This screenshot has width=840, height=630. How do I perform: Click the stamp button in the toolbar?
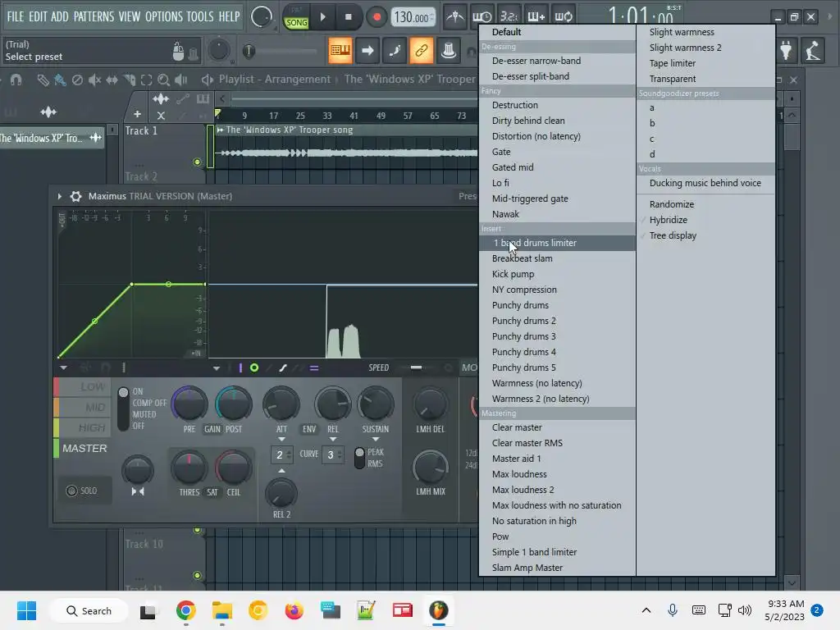pos(449,51)
